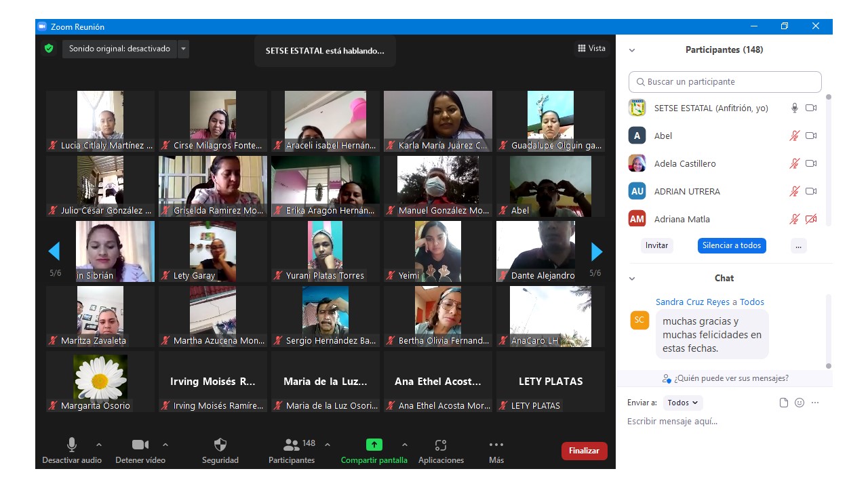Click the search magnifier in participants

[x=640, y=82]
